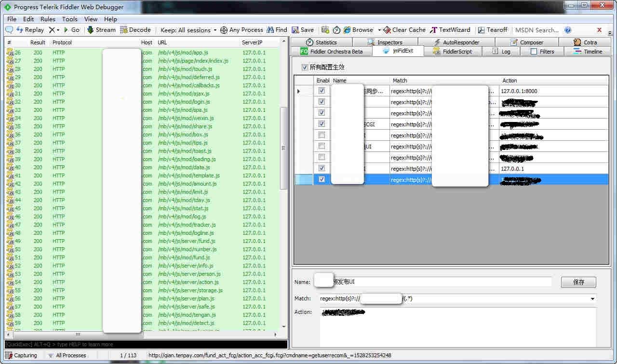Switch to the Statistics tab
Screen dimensions: 617x364
322,42
